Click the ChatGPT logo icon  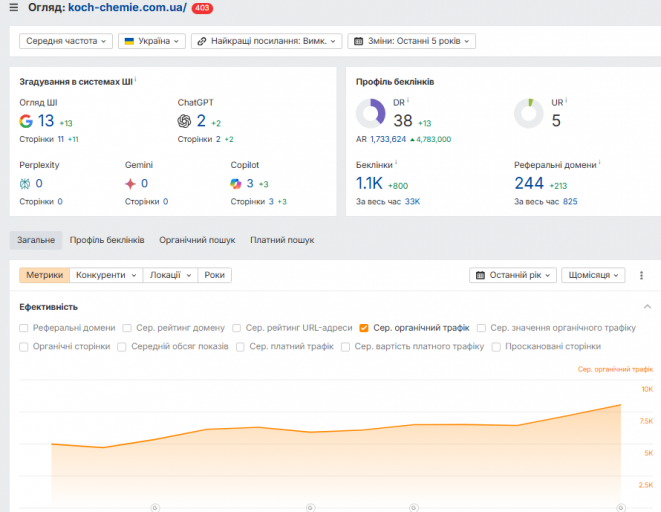(184, 121)
